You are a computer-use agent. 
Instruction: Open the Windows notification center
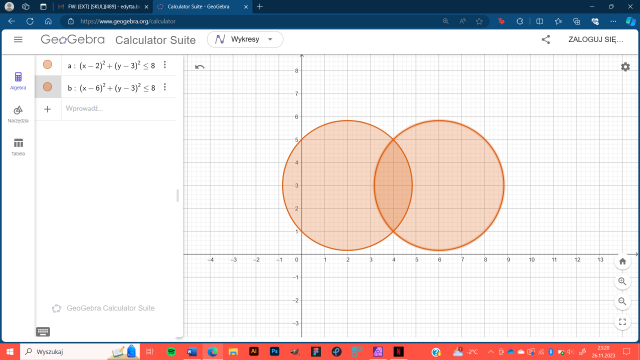coord(627,351)
